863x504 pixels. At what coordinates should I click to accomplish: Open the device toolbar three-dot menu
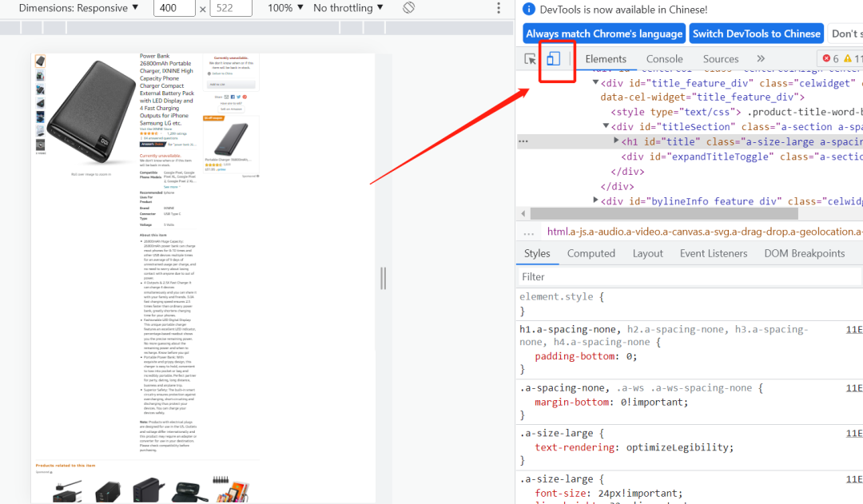[x=499, y=8]
